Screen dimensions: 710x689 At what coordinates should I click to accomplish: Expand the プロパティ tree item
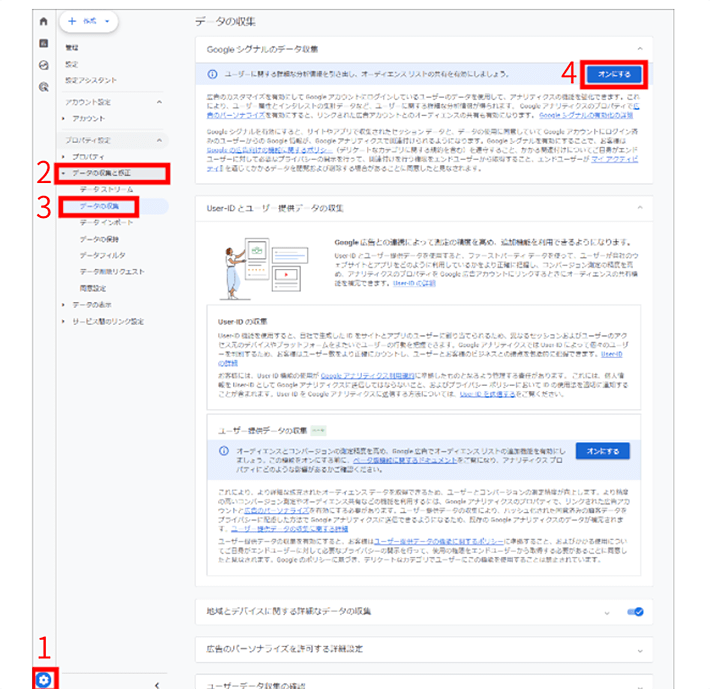63,157
